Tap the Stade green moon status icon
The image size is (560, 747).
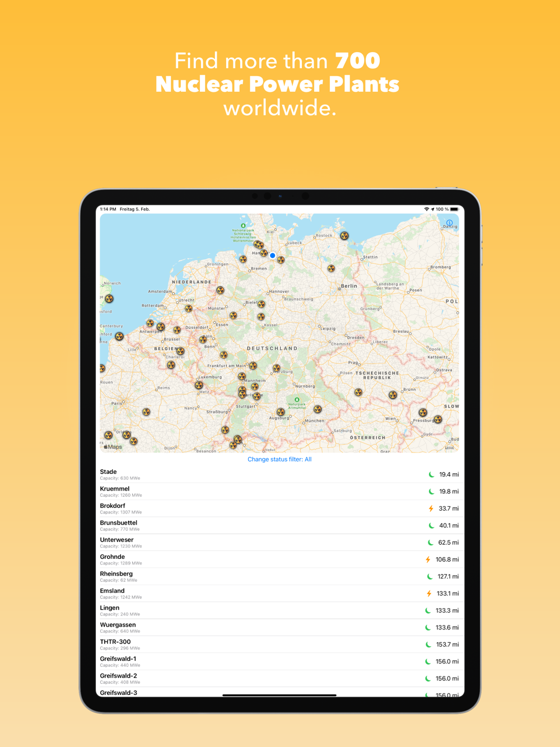pyautogui.click(x=431, y=474)
